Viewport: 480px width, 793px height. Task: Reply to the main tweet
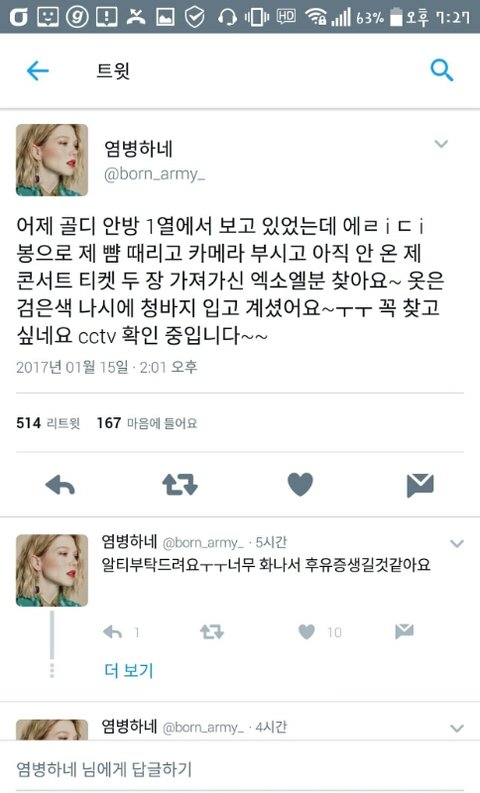60,486
